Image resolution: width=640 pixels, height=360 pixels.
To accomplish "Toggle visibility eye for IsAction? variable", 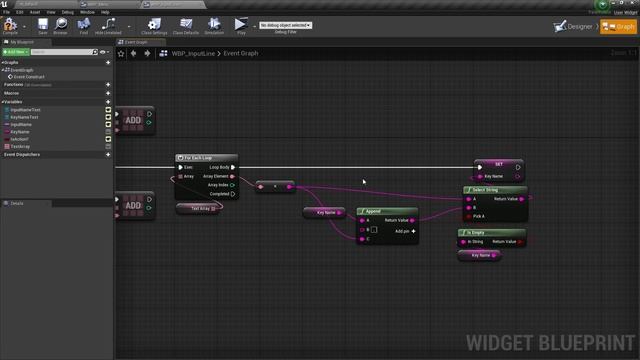I will click(108, 139).
